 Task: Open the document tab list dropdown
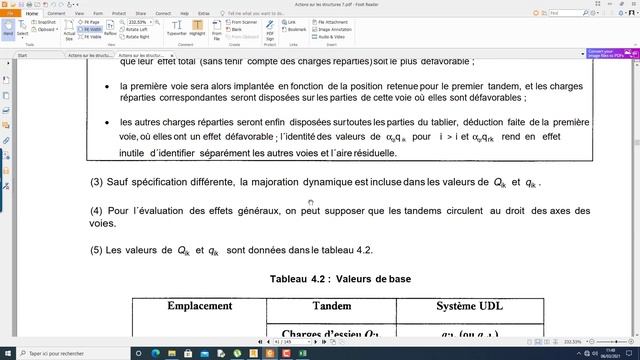click(582, 54)
